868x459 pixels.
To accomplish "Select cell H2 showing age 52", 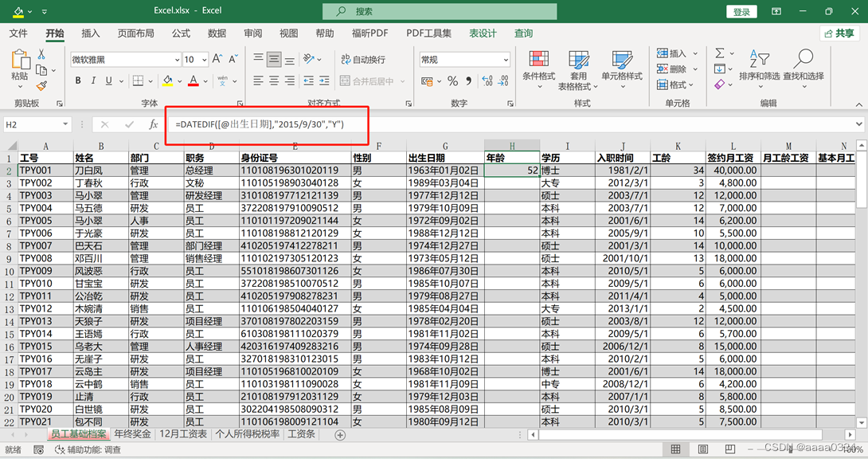I will (511, 171).
